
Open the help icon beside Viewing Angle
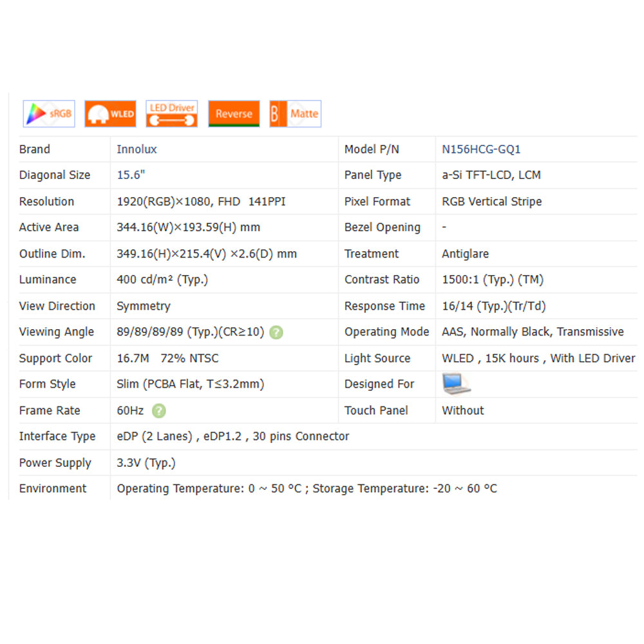(276, 332)
